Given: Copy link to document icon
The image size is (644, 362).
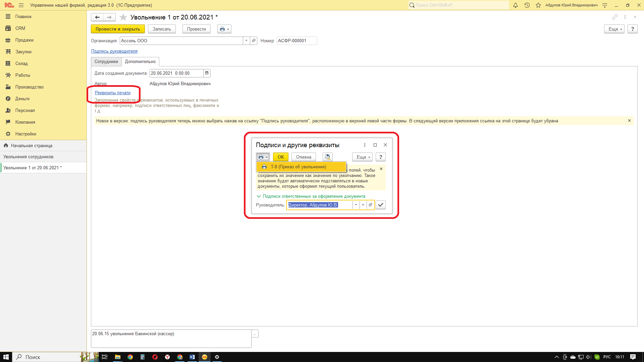Looking at the screenshot, I should (x=615, y=17).
